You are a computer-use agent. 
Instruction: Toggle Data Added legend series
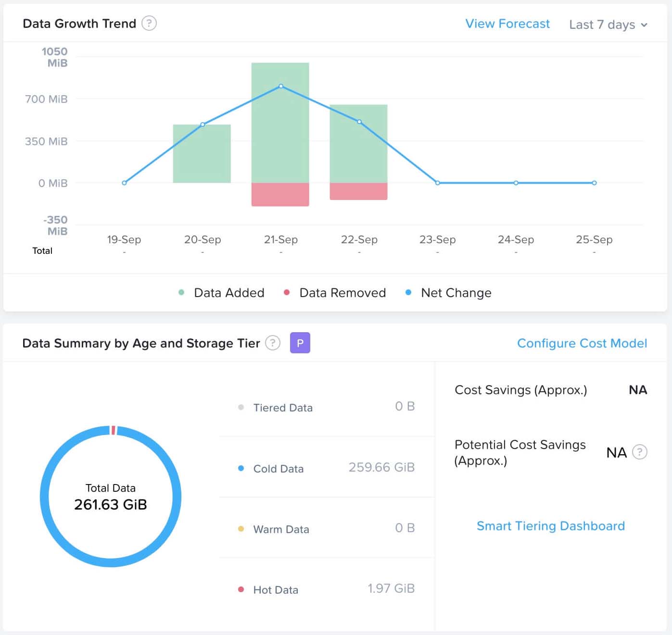tap(221, 293)
